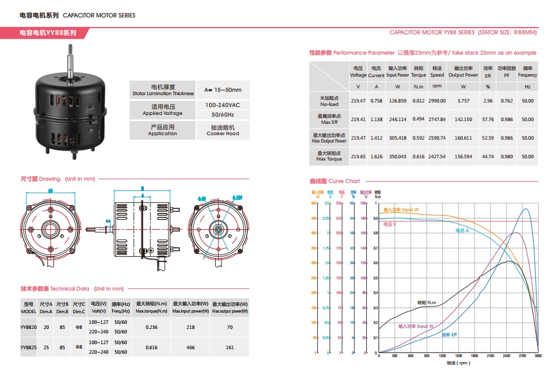559x392 pixels.
Task: Click the speed value '2427.54'
Action: pyautogui.click(x=437, y=157)
